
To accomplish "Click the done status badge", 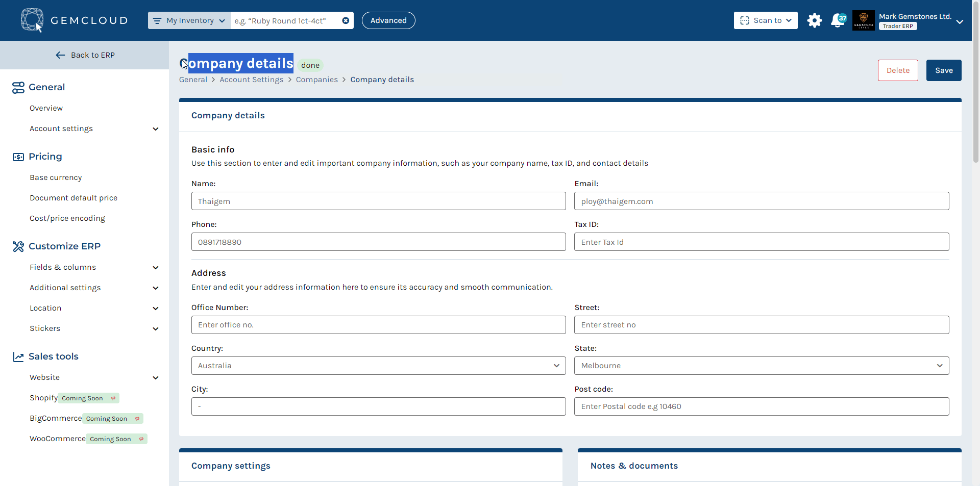I will click(x=310, y=65).
